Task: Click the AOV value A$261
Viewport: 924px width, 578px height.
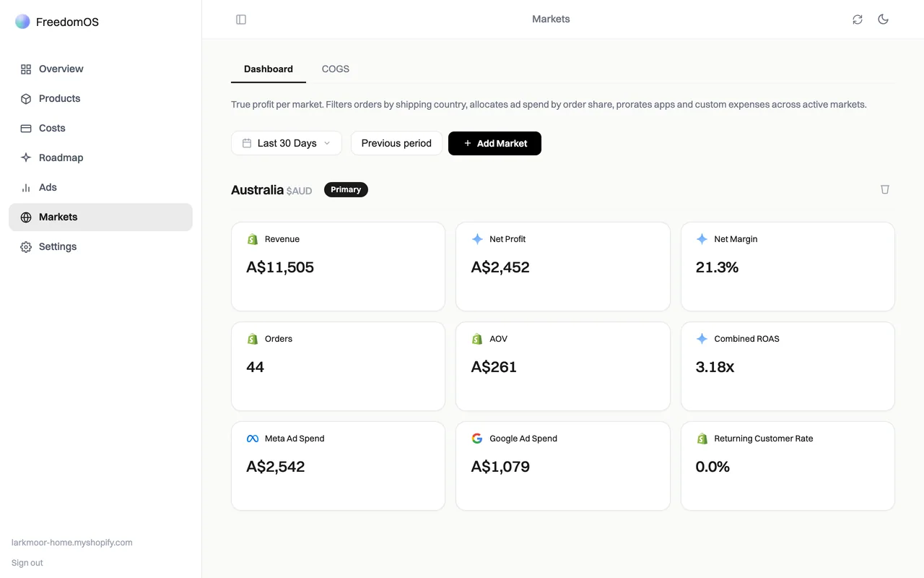Action: [x=494, y=367]
